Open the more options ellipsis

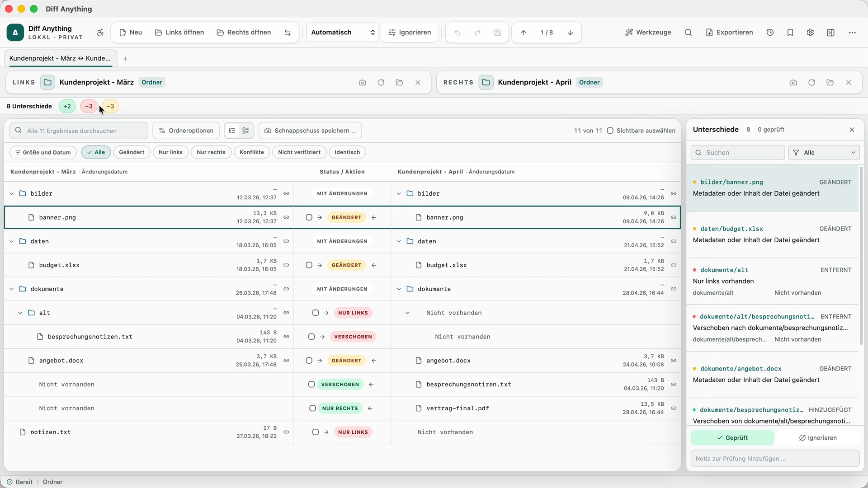pos(852,33)
